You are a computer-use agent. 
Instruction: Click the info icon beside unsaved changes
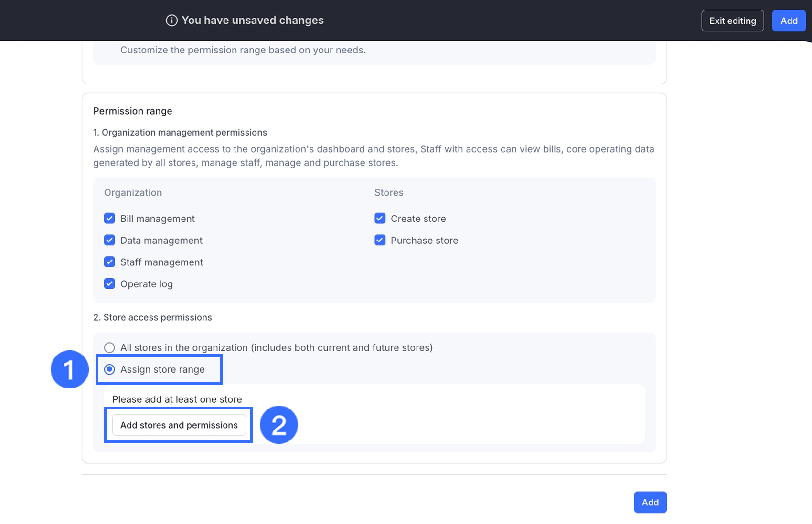171,21
